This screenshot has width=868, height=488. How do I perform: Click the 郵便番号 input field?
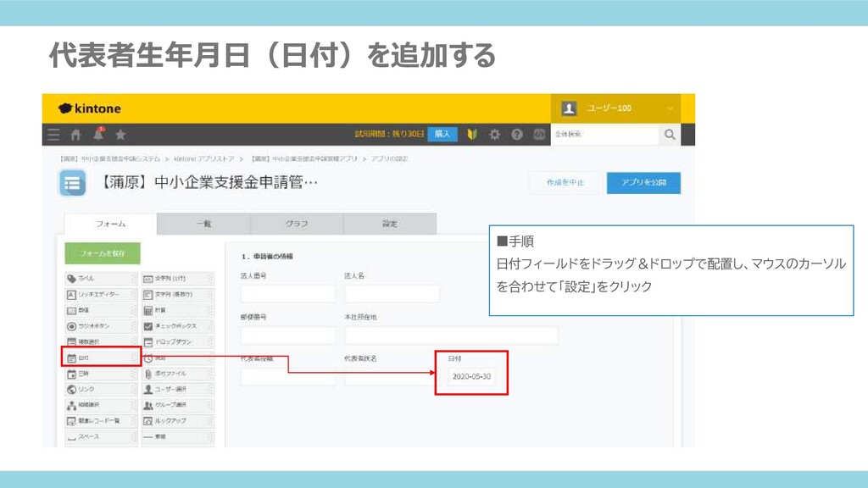[x=288, y=335]
